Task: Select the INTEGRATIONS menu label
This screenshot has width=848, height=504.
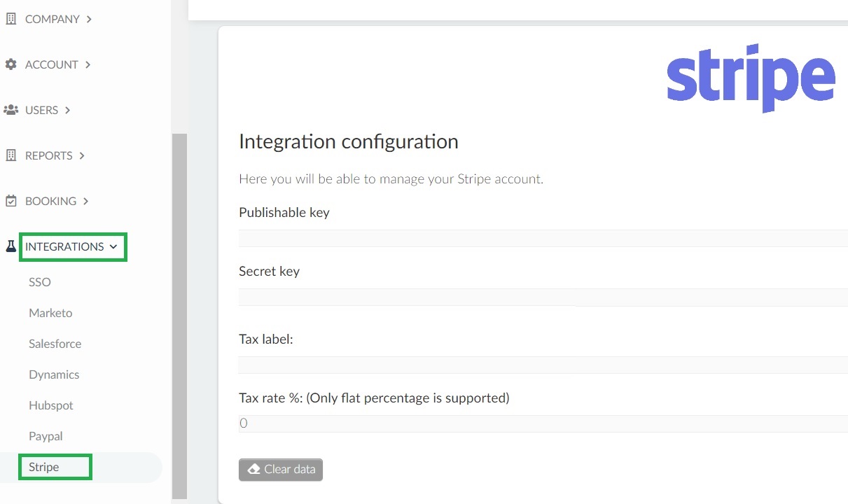Action: point(64,246)
